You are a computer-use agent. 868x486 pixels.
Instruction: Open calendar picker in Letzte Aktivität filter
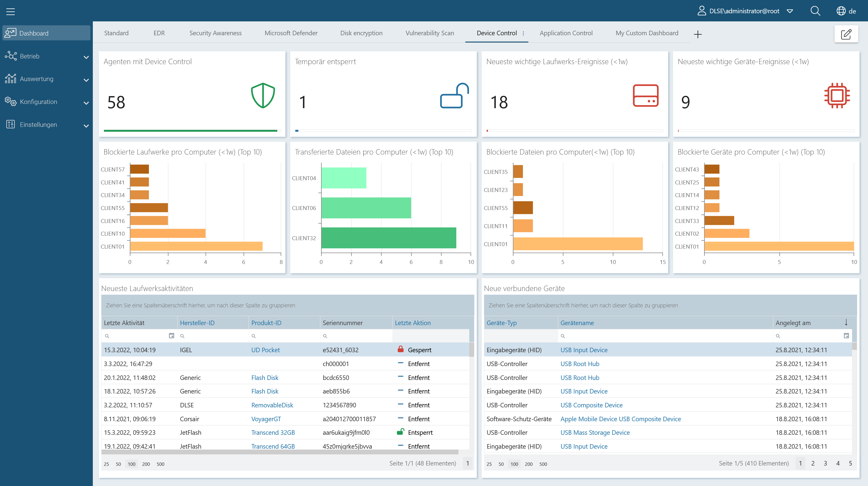171,336
